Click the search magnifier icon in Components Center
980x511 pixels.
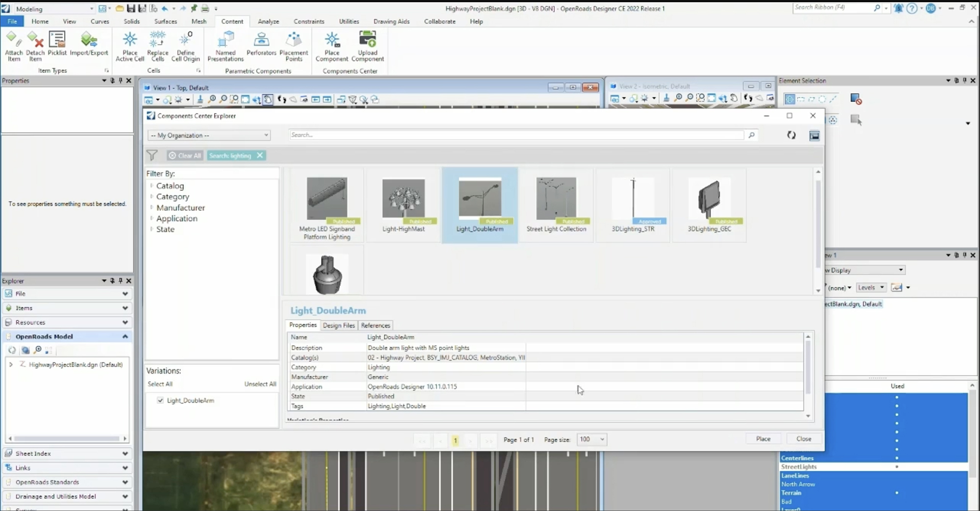point(751,135)
